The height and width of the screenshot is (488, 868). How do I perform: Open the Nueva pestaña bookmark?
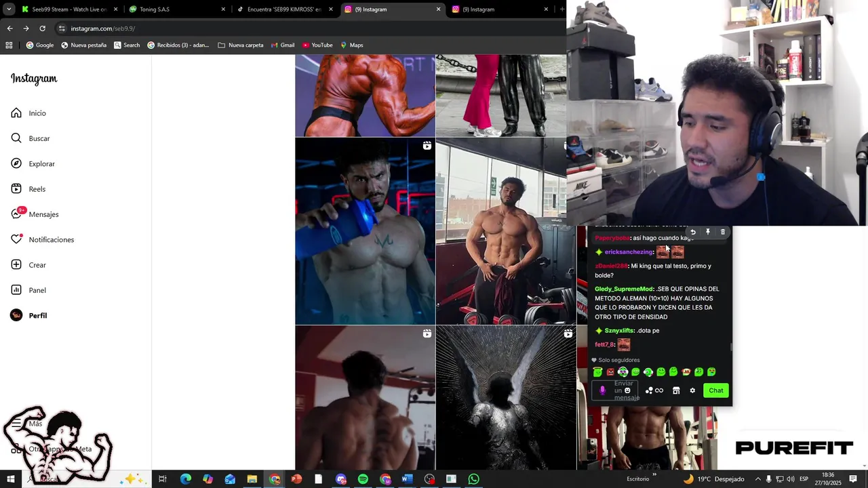tap(84, 45)
